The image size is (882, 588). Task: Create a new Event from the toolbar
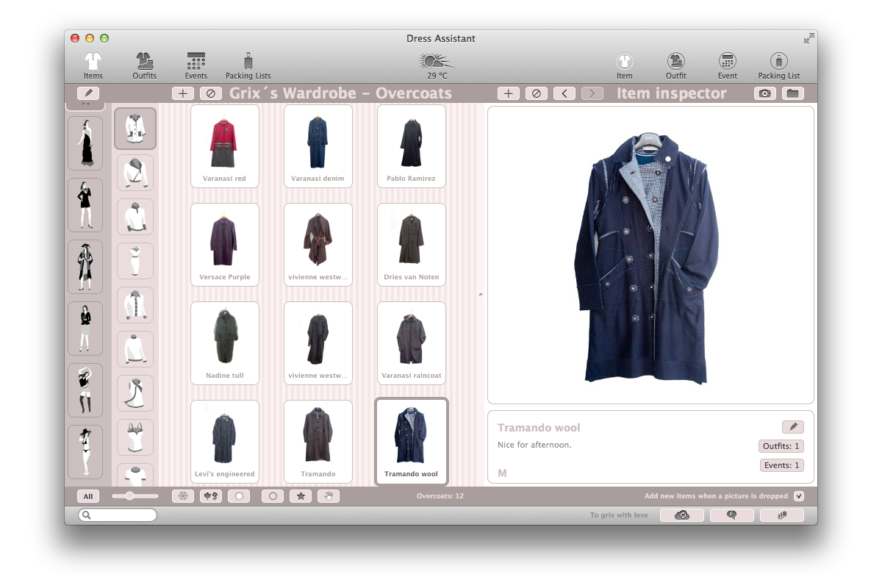point(728,65)
